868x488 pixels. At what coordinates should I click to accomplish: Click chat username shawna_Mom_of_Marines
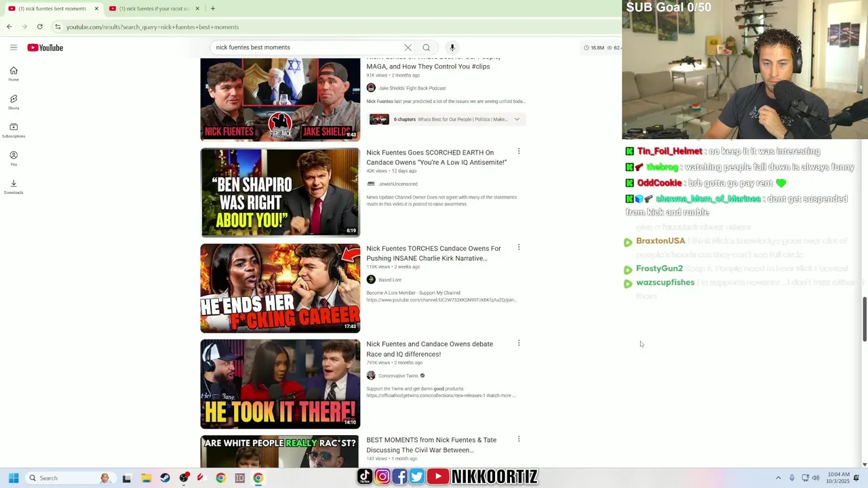click(x=708, y=199)
